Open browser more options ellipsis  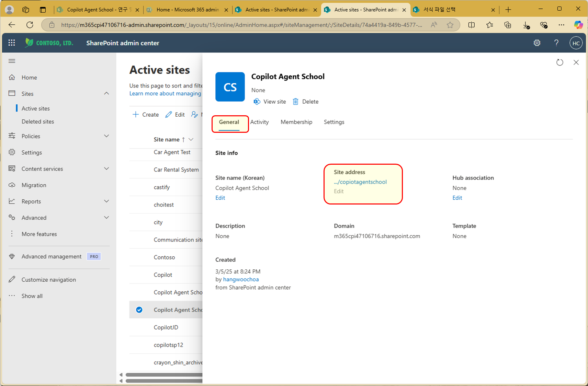tap(562, 25)
